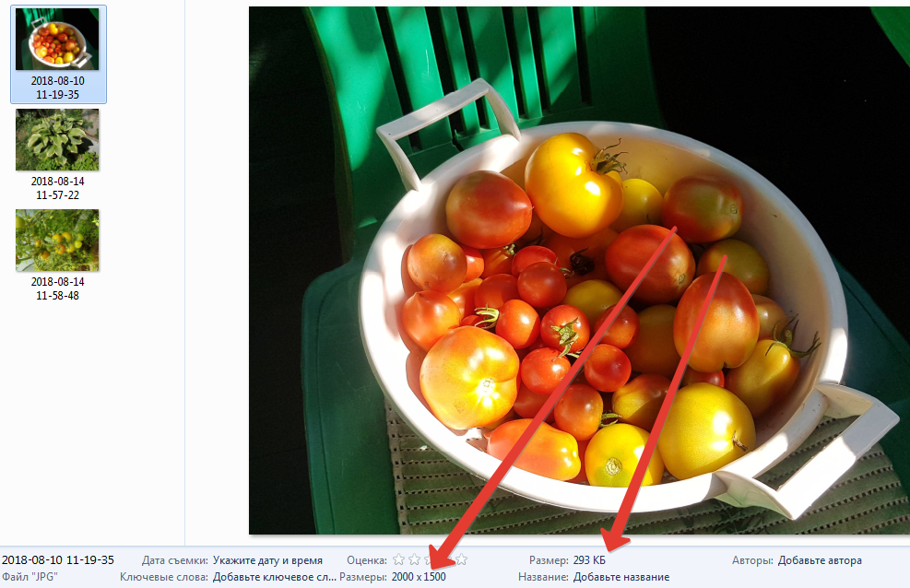This screenshot has width=910, height=588.
Task: Click 'Укажите дату и время' date field
Action: 267,560
